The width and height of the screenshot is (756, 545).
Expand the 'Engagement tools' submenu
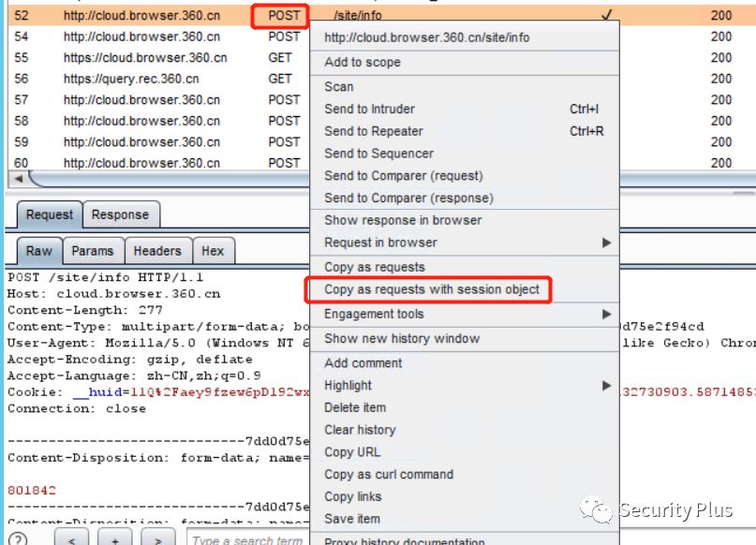(x=465, y=315)
